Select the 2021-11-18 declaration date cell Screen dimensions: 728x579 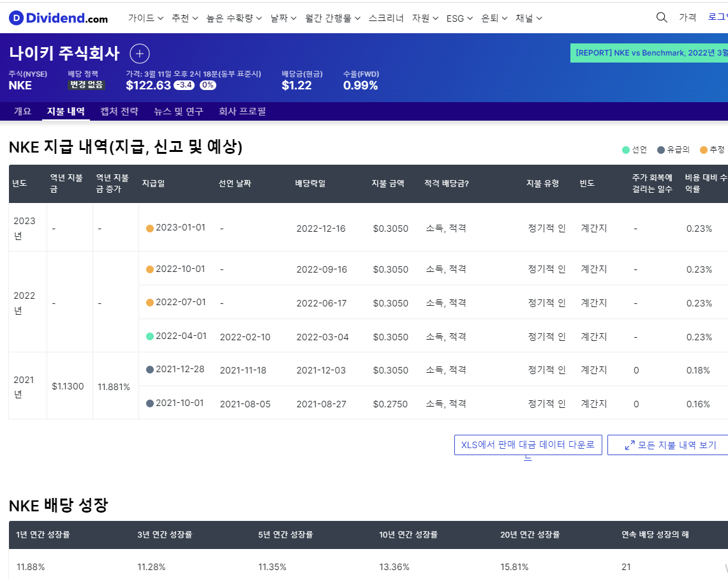(243, 370)
